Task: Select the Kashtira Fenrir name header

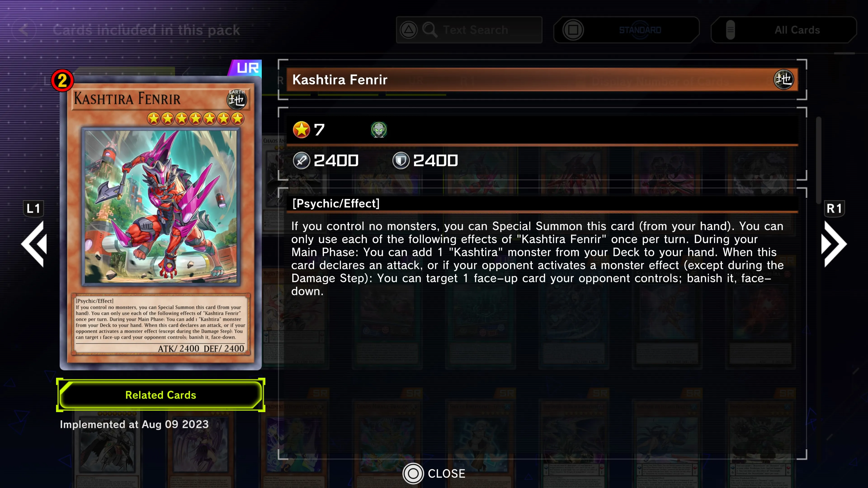Action: point(542,80)
